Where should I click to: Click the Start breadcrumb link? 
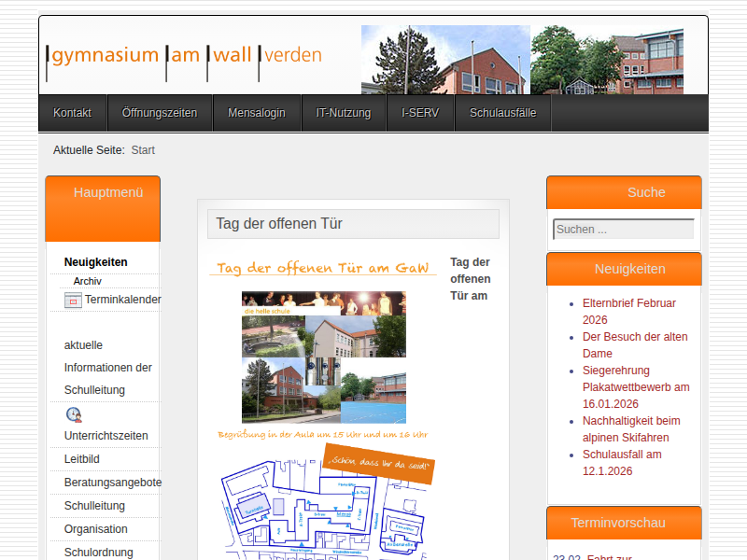click(x=143, y=150)
